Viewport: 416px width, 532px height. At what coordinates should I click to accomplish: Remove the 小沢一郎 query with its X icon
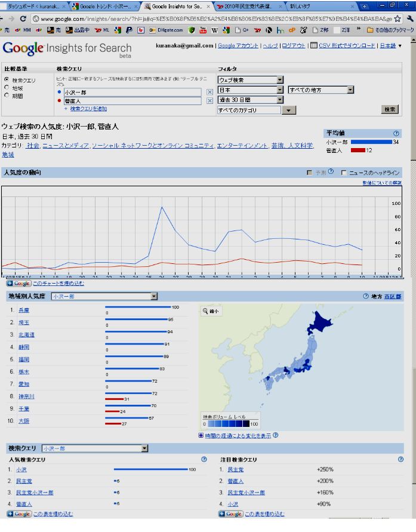[209, 92]
